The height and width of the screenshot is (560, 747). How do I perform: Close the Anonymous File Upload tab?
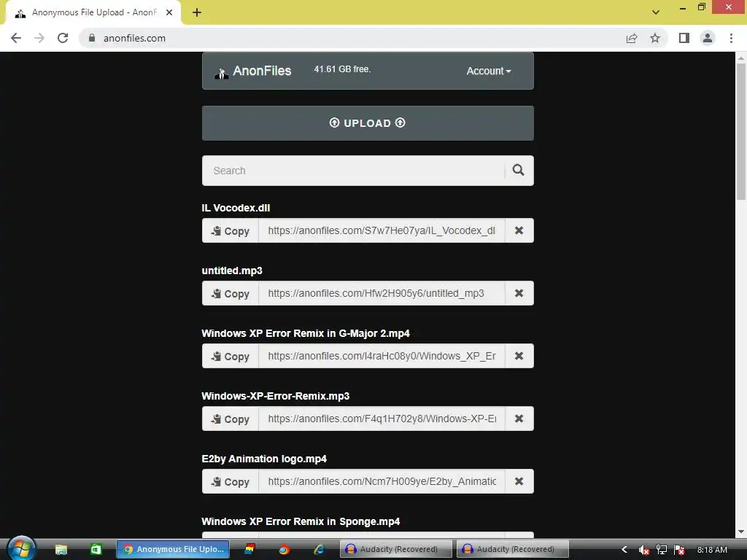(x=169, y=12)
